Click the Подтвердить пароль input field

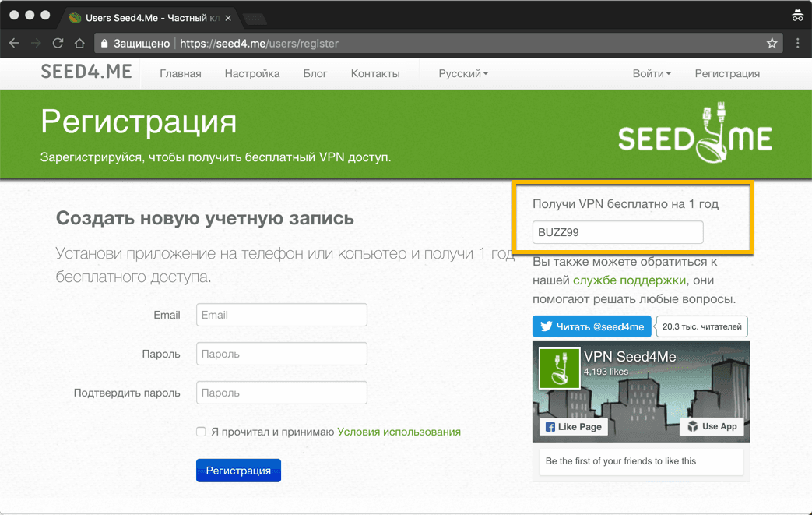coord(282,393)
